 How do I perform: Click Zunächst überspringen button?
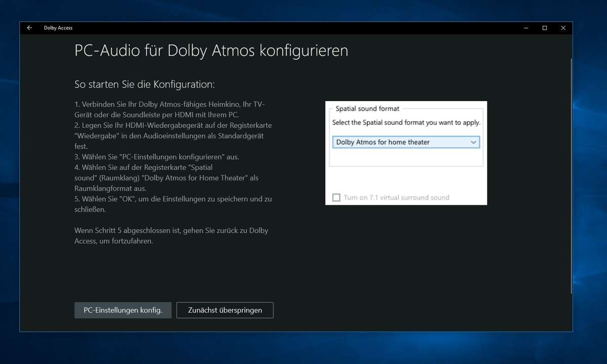pyautogui.click(x=225, y=310)
